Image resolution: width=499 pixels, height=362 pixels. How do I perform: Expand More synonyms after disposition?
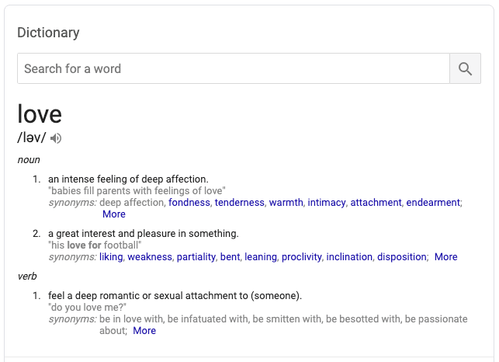pyautogui.click(x=446, y=257)
